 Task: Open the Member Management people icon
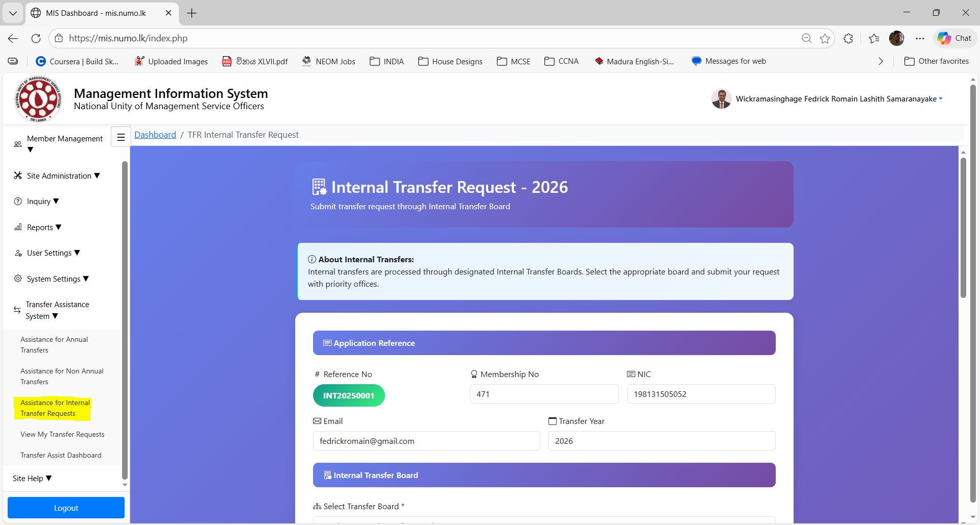point(17,144)
